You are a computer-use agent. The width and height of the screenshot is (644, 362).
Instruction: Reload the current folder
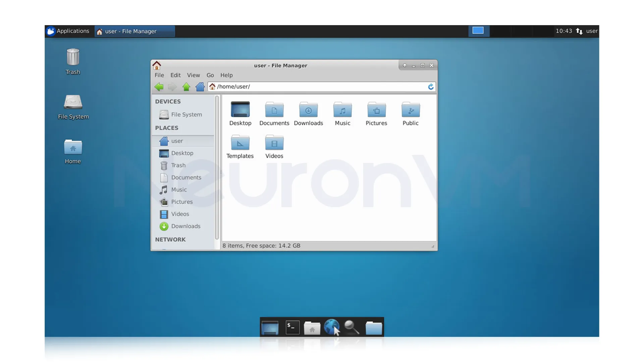(x=431, y=87)
